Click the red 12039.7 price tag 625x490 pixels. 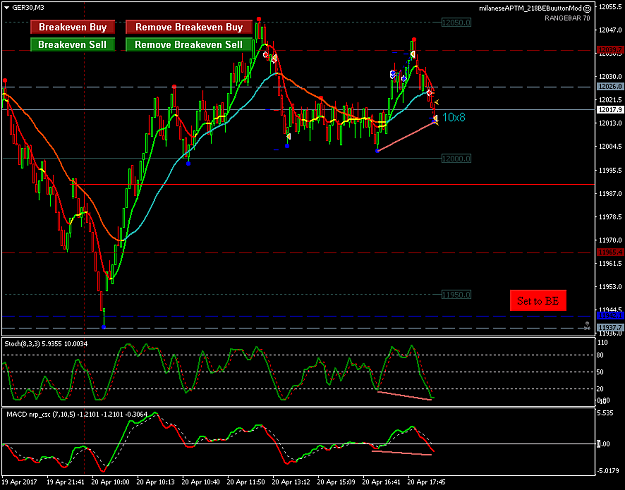click(x=610, y=50)
